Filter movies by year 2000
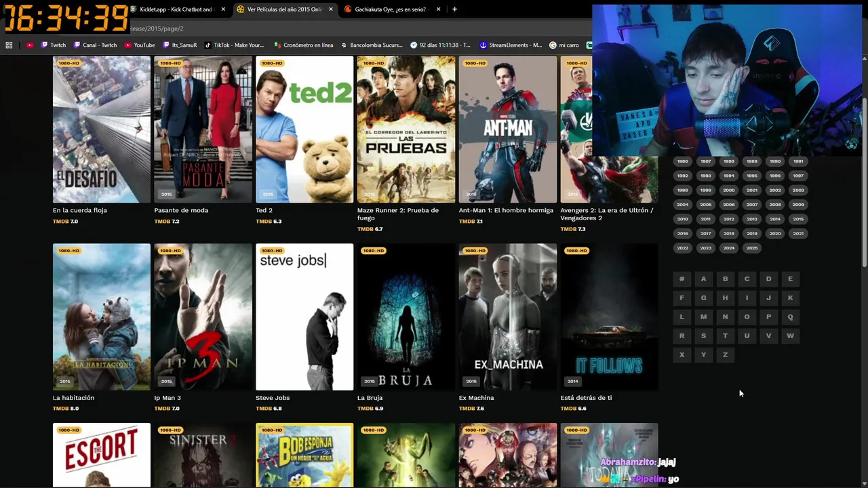 pos(729,190)
